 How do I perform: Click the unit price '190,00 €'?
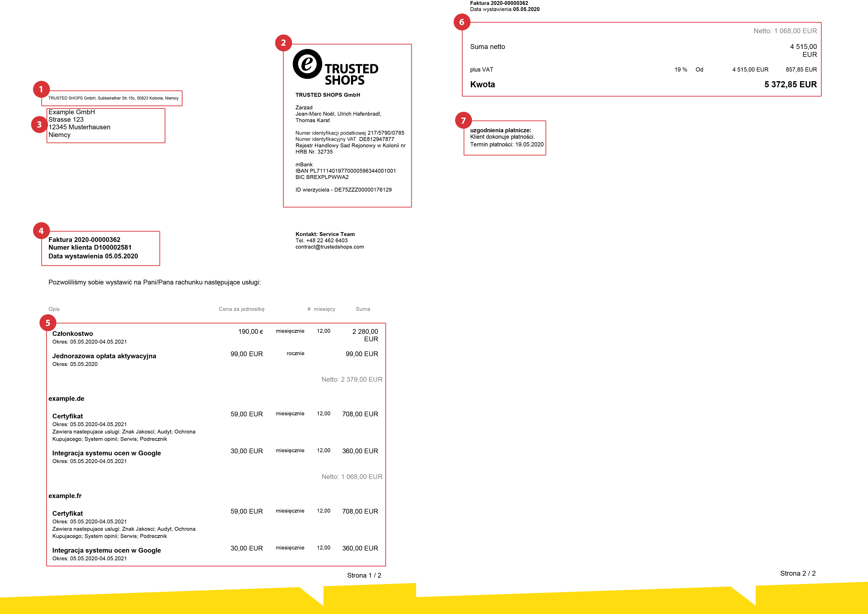point(250,331)
